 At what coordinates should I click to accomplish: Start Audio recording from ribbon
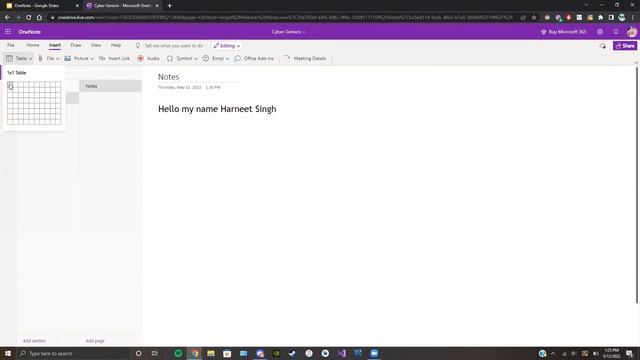click(149, 58)
